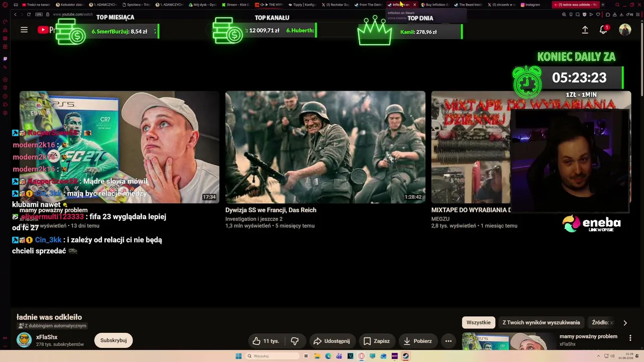Open the xFlaShx channel name link
This screenshot has height=362, width=644.
pos(47,337)
